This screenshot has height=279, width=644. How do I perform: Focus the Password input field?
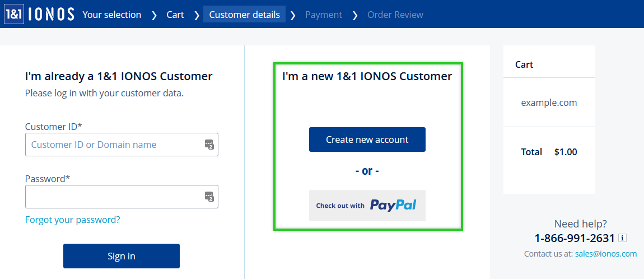122,197
